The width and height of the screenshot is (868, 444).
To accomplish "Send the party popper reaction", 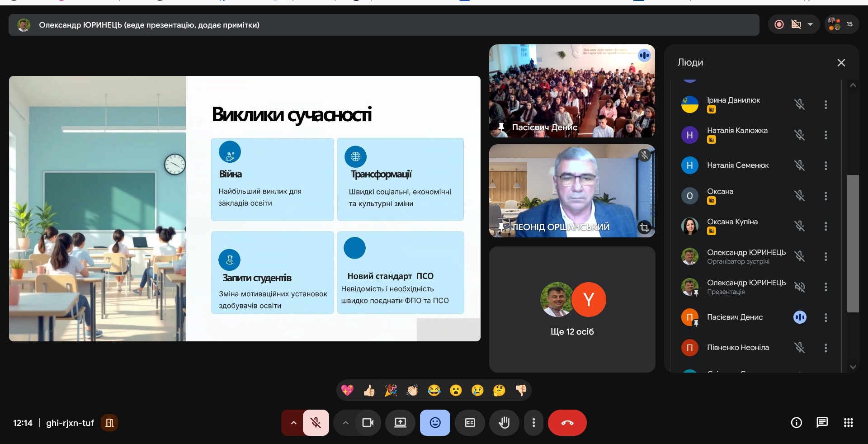I will coord(391,390).
